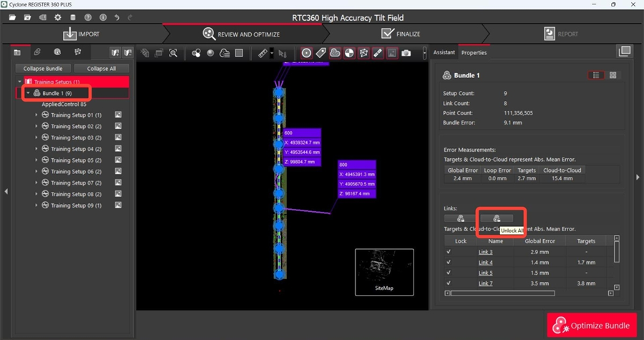Toggle lock checkbox for Link 7
Image resolution: width=644 pixels, height=340 pixels.
[449, 283]
